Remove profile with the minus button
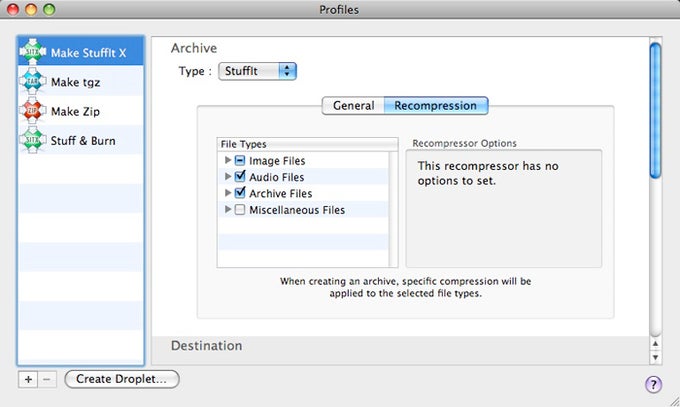 (47, 379)
